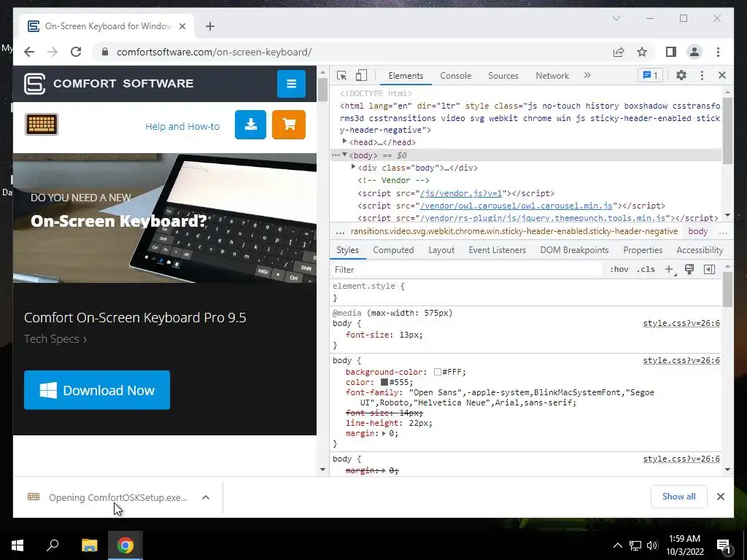The height and width of the screenshot is (560, 747).
Task: Click the inspect element picker icon
Action: point(341,75)
